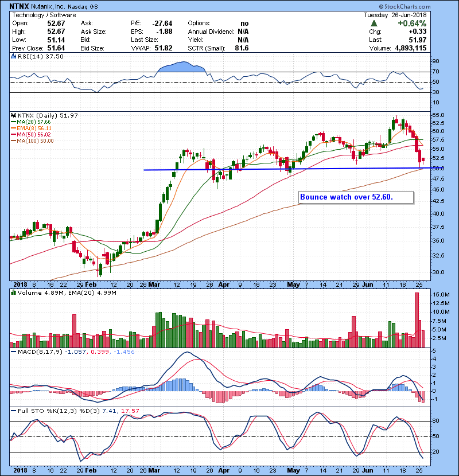459x476 pixels.
Task: Click the StockCharts.com copyright label
Action: pyautogui.click(x=404, y=6)
